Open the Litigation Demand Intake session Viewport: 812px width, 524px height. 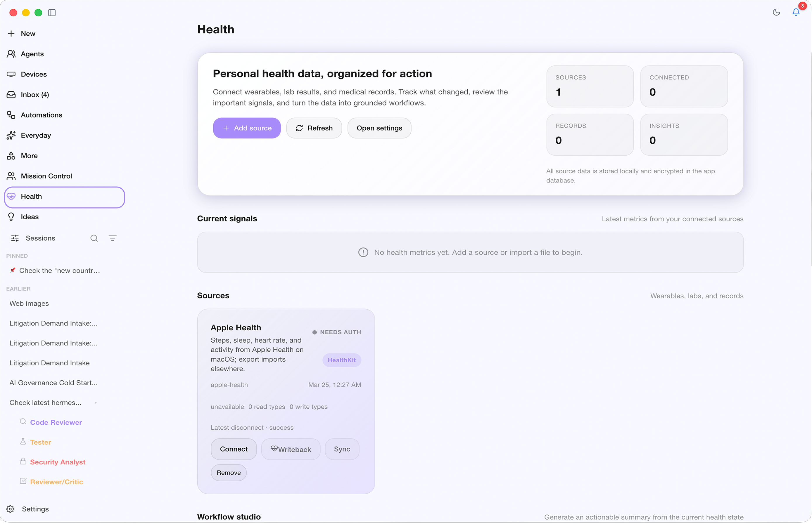[x=49, y=363]
